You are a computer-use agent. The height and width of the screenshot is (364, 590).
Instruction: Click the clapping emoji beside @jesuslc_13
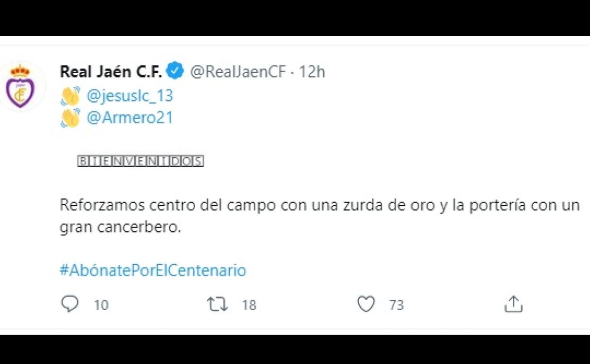coord(70,96)
